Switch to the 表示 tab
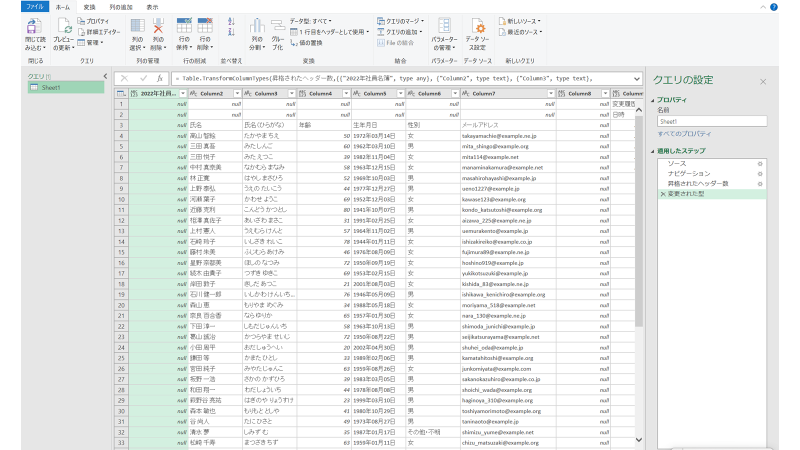The height and width of the screenshot is (450, 800). pyautogui.click(x=152, y=7)
